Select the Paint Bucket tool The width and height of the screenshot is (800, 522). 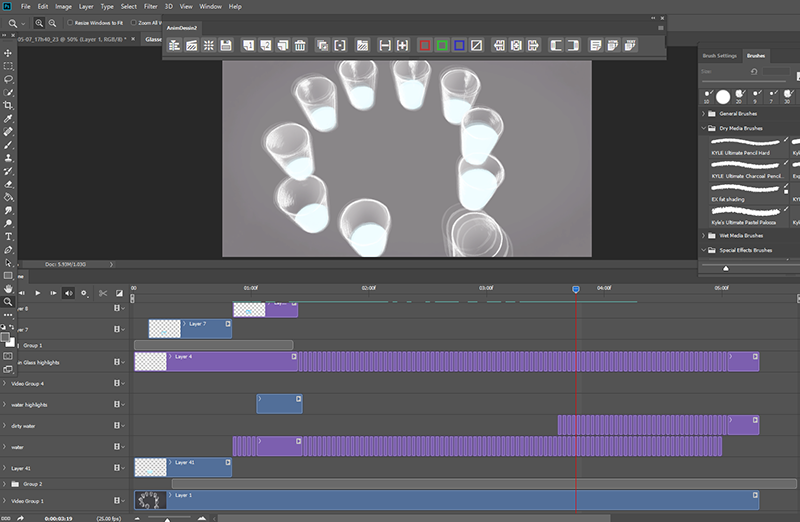click(8, 197)
